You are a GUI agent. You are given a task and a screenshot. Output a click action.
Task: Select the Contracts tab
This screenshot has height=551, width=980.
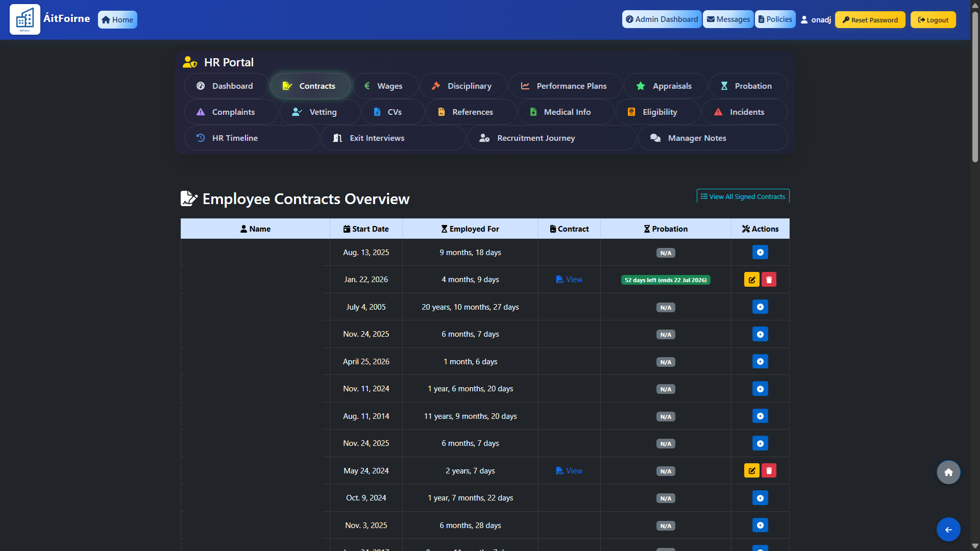tap(310, 86)
